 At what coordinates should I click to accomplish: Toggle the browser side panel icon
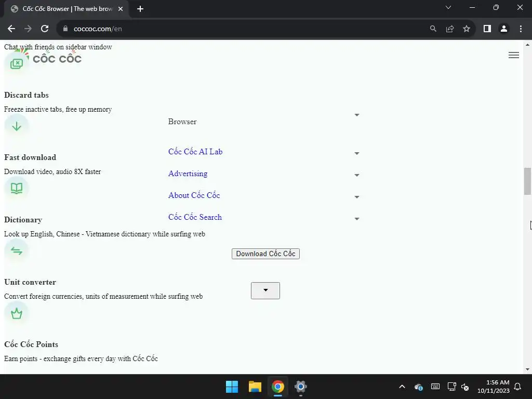click(487, 29)
